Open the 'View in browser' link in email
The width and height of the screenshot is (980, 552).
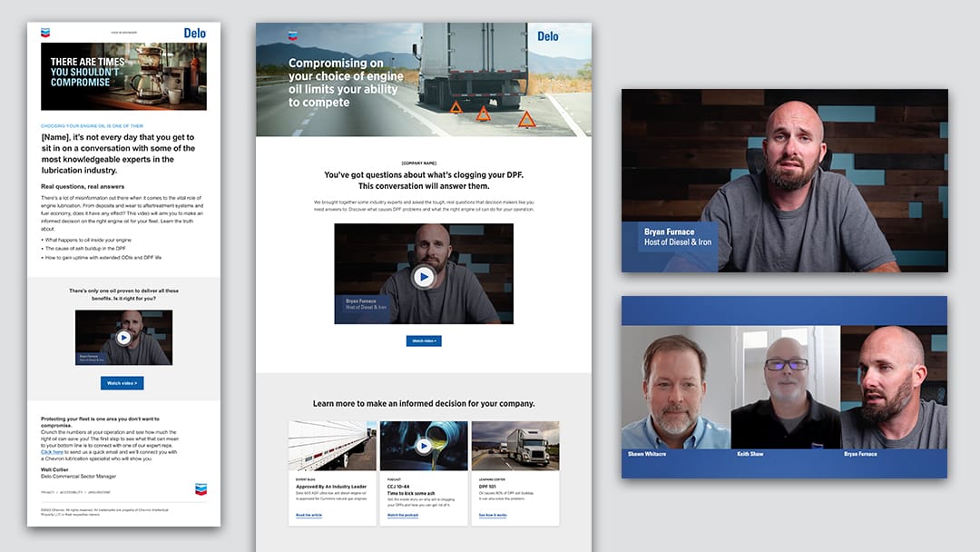(123, 33)
